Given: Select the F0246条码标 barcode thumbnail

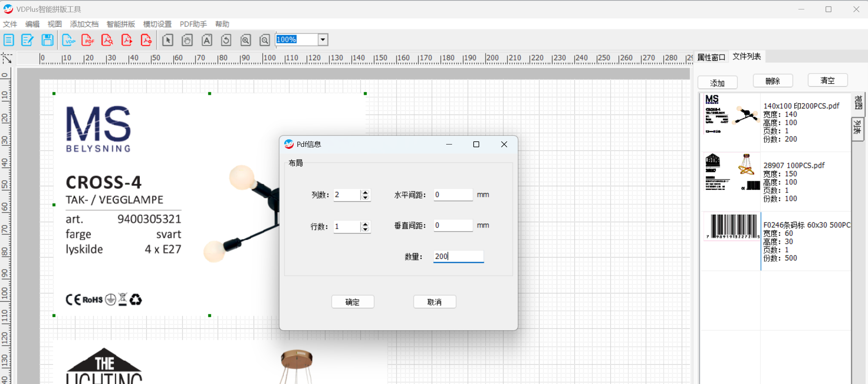Looking at the screenshot, I should [732, 227].
